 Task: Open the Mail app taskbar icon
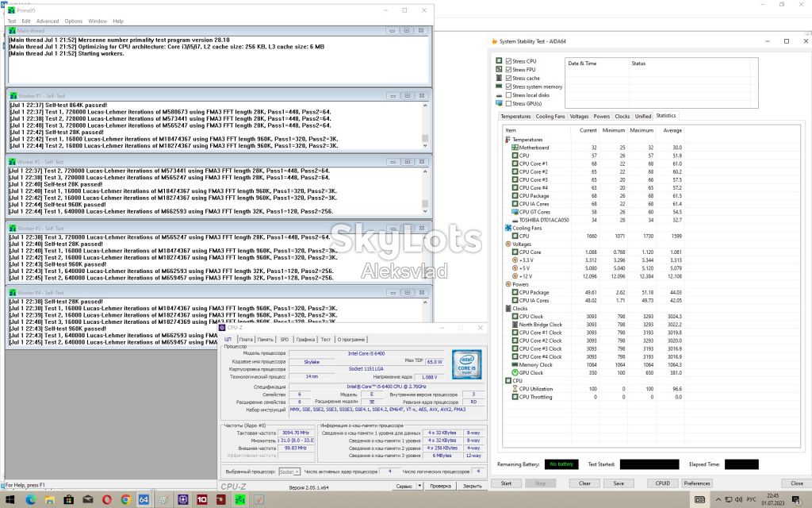pos(87,500)
